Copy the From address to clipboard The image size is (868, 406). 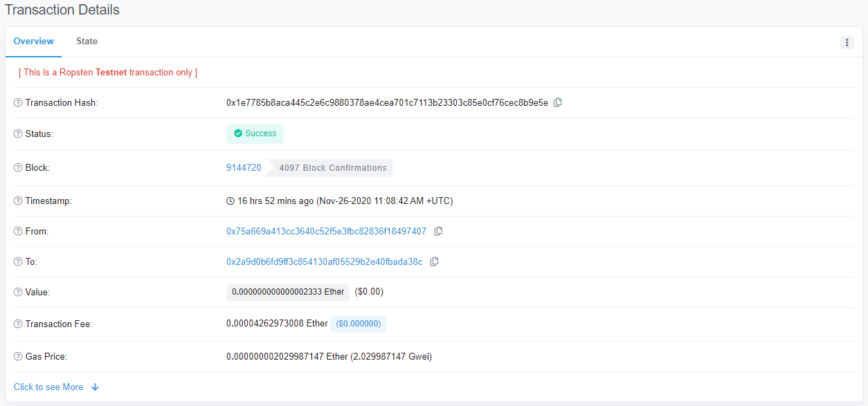[438, 231]
